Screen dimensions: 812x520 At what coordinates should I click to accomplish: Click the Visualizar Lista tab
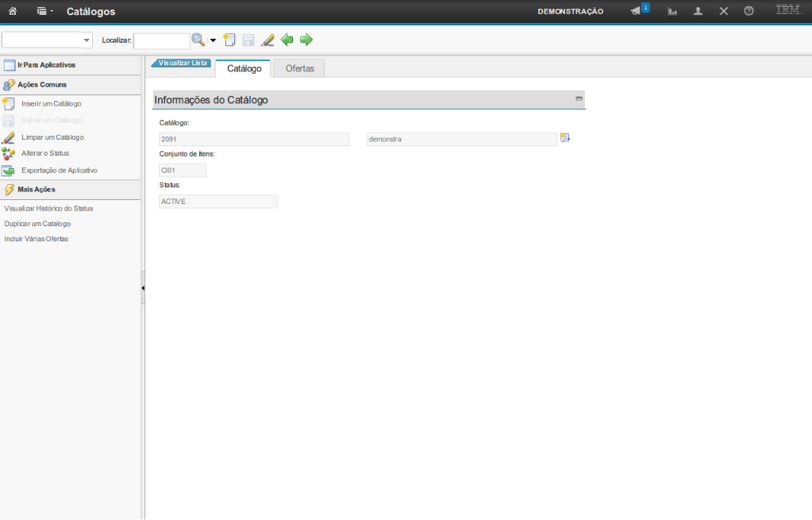(x=182, y=63)
